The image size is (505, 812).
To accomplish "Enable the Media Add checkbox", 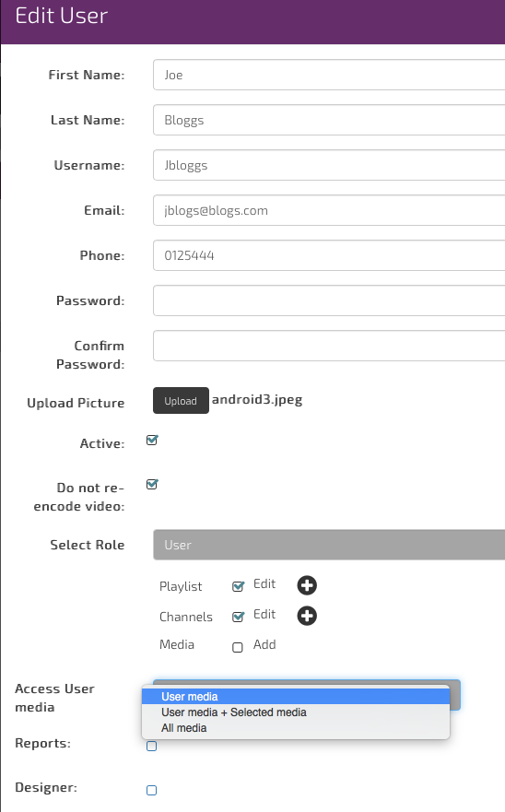I will [238, 647].
